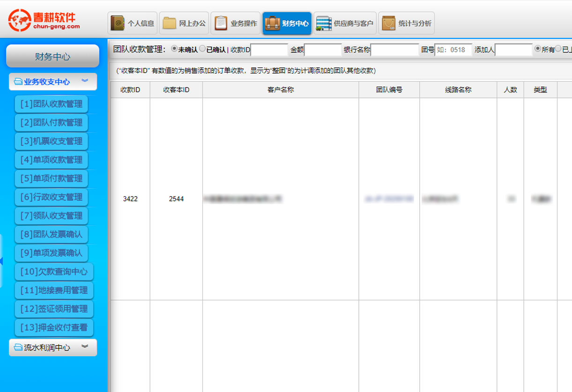Click the 财务中心 briefcase icon
Image resolution: width=572 pixels, height=392 pixels.
point(272,23)
